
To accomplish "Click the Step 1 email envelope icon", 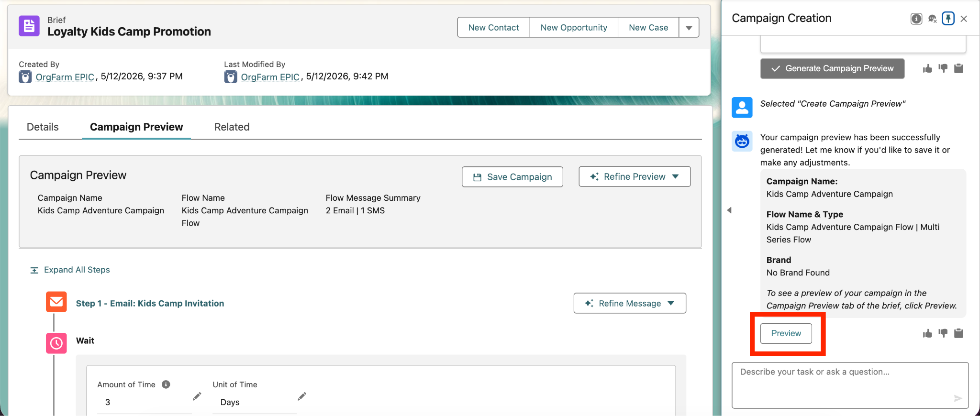I will (56, 302).
